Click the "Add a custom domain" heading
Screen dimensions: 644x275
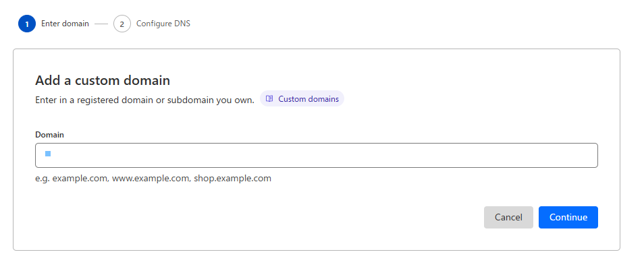pos(102,81)
